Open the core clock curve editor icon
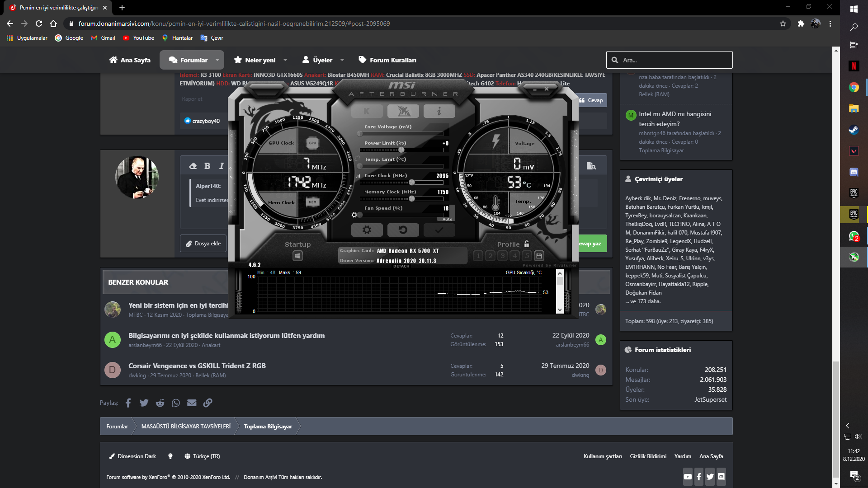This screenshot has width=868, height=488. click(x=359, y=176)
